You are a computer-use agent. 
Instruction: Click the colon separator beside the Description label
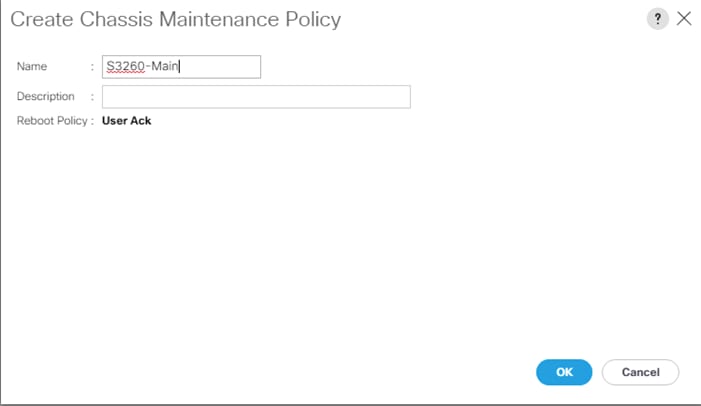coord(92,97)
